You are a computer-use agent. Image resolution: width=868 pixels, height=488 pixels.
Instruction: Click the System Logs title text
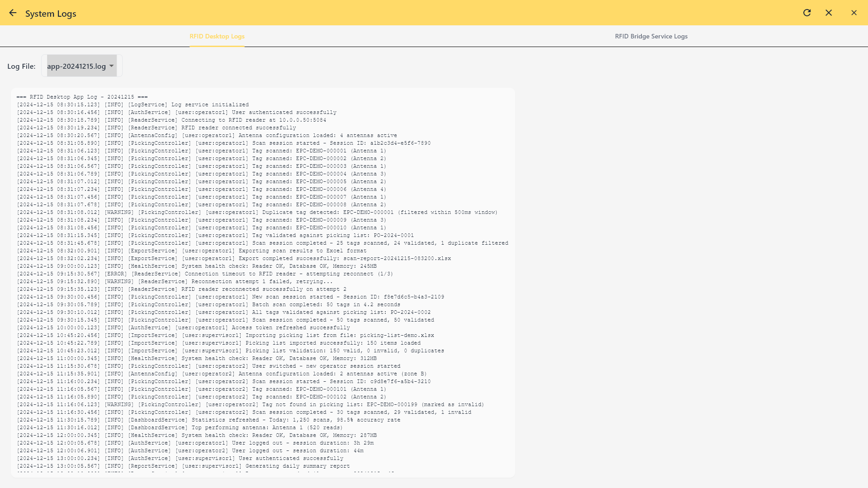pos(51,14)
